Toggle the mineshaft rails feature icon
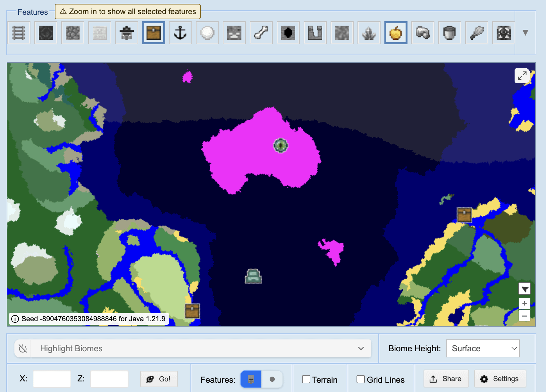This screenshot has width=546, height=392. pyautogui.click(x=19, y=33)
